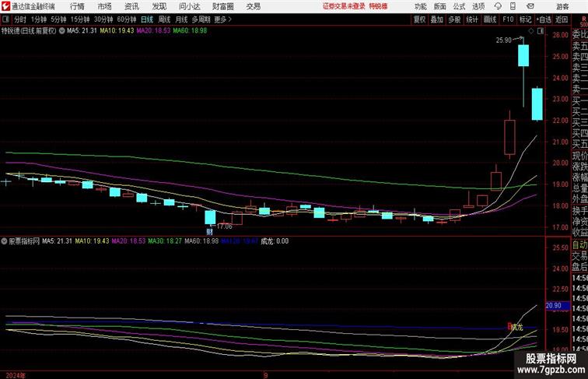Toggle the right panel icon near 26.00
The image size is (588, 379).
(x=541, y=32)
